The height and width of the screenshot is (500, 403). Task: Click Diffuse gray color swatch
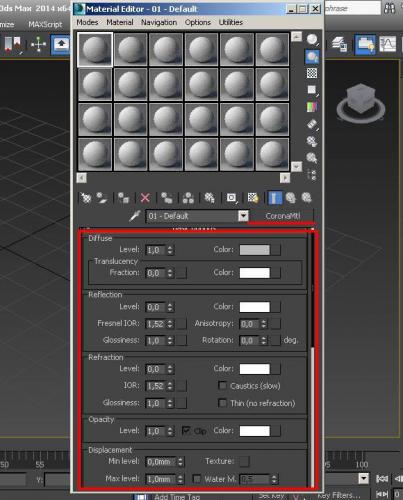(x=255, y=250)
